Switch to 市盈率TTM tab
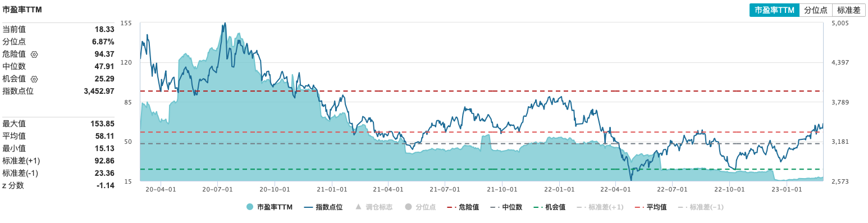Image resolution: width=868 pixels, height=223 pixels. [774, 10]
